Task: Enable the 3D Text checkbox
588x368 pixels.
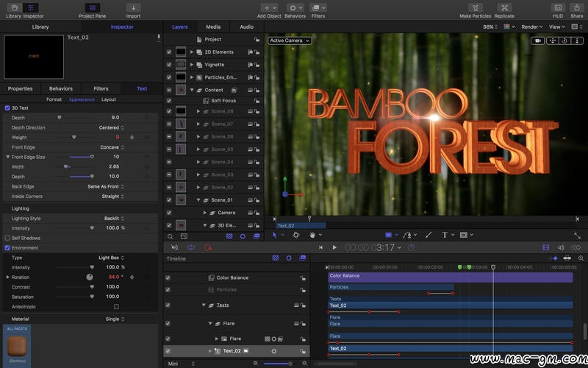Action: (x=7, y=107)
